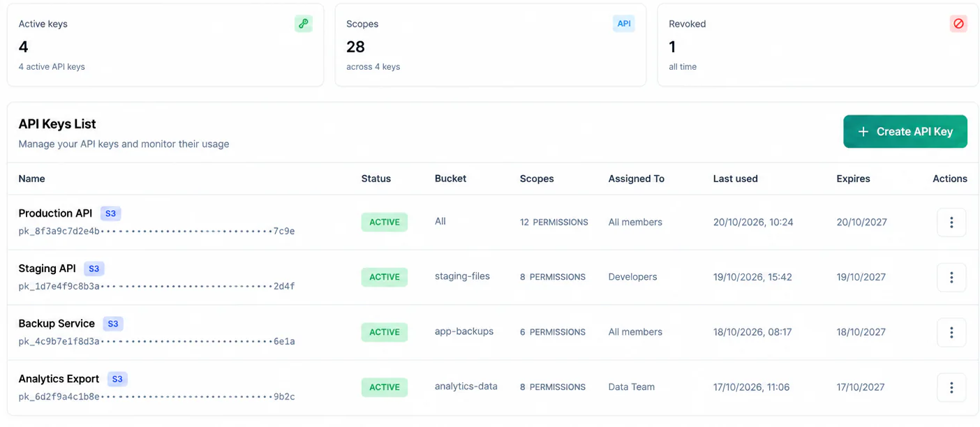The width and height of the screenshot is (980, 427).
Task: Click the API Keys List heading
Action: pos(57,124)
